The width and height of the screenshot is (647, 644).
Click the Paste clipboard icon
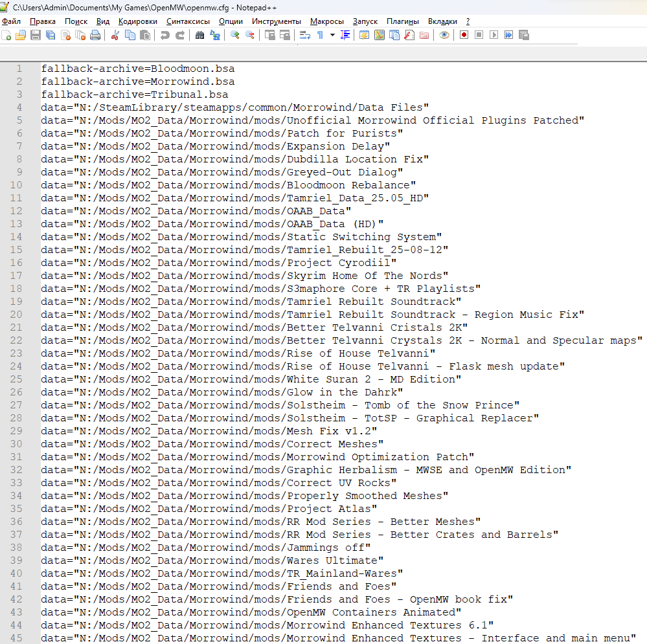pos(145,36)
